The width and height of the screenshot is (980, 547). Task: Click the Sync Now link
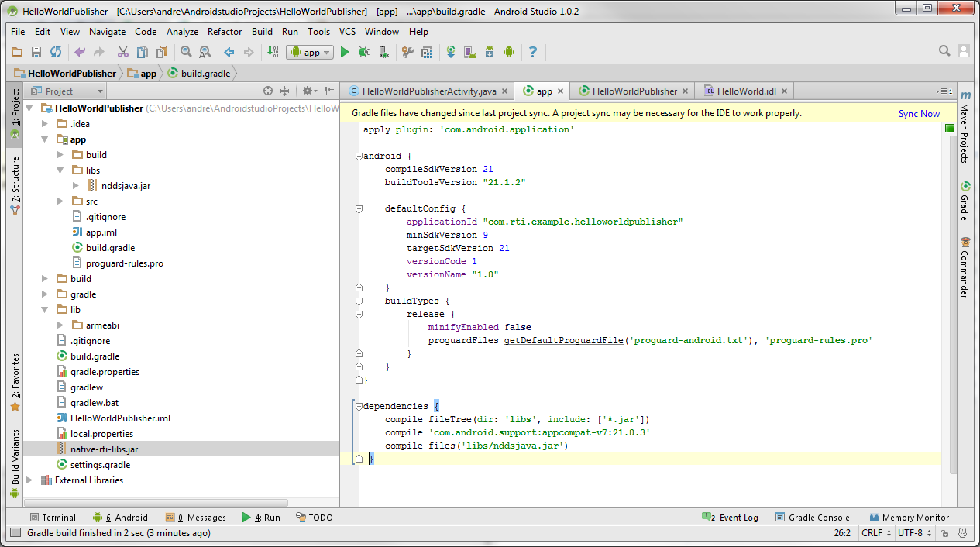tap(919, 114)
